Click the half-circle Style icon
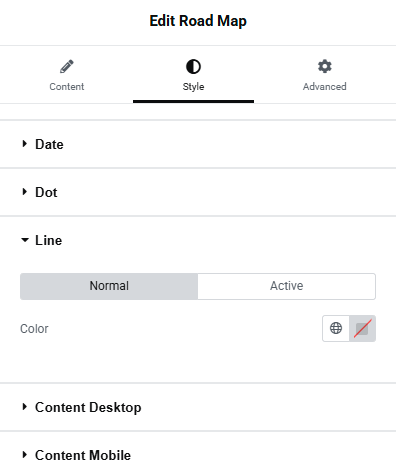Image resolution: width=396 pixels, height=475 pixels. [x=193, y=66]
